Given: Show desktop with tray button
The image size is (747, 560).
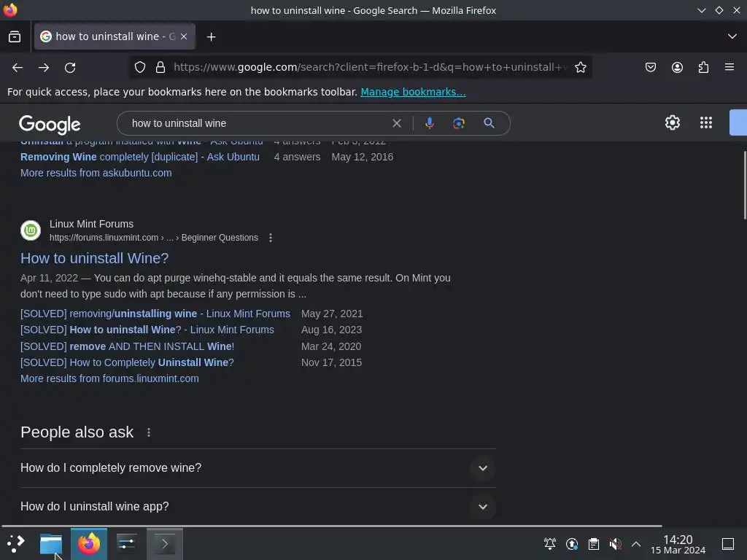Looking at the screenshot, I should pos(728,544).
